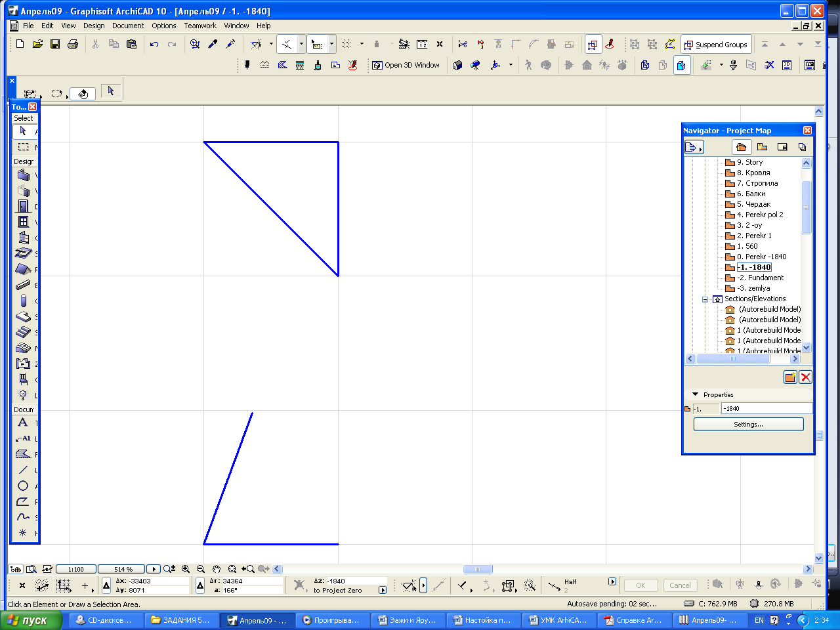Open the Options menu
The height and width of the screenshot is (630, 840).
pyautogui.click(x=164, y=26)
